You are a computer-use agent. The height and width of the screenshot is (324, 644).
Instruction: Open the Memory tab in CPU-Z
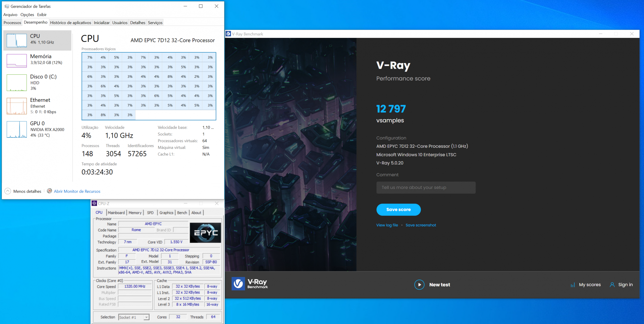pos(135,213)
